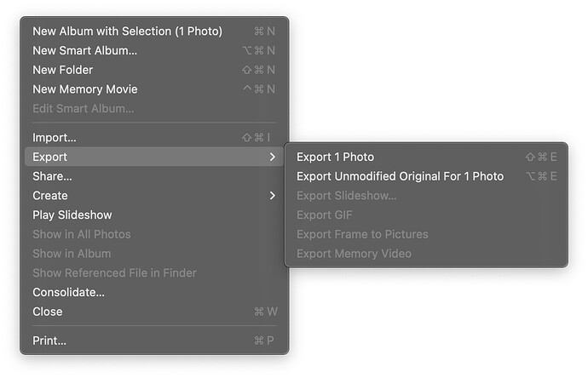
Task: Open the Share… menu item
Action: click(52, 176)
